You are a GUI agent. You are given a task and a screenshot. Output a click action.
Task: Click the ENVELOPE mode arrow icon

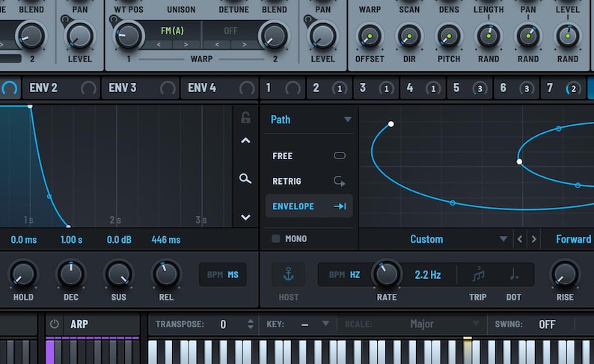click(x=340, y=206)
